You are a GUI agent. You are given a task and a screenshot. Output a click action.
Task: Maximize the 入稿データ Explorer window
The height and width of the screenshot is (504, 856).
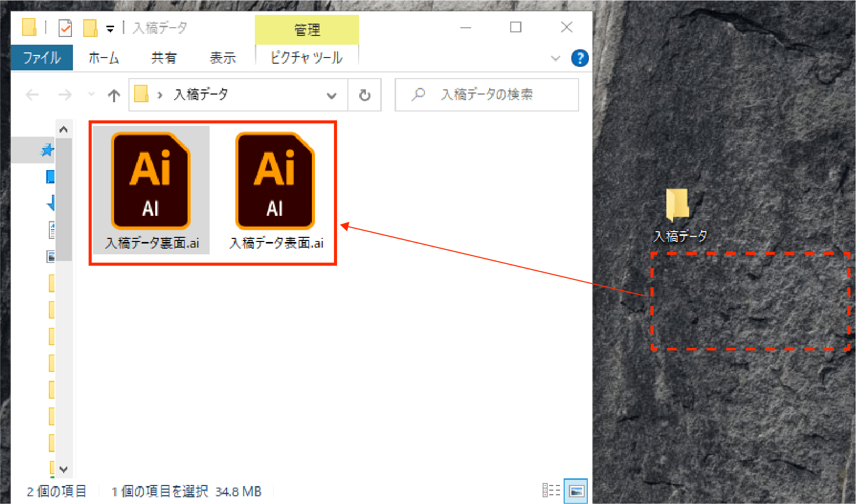[516, 27]
